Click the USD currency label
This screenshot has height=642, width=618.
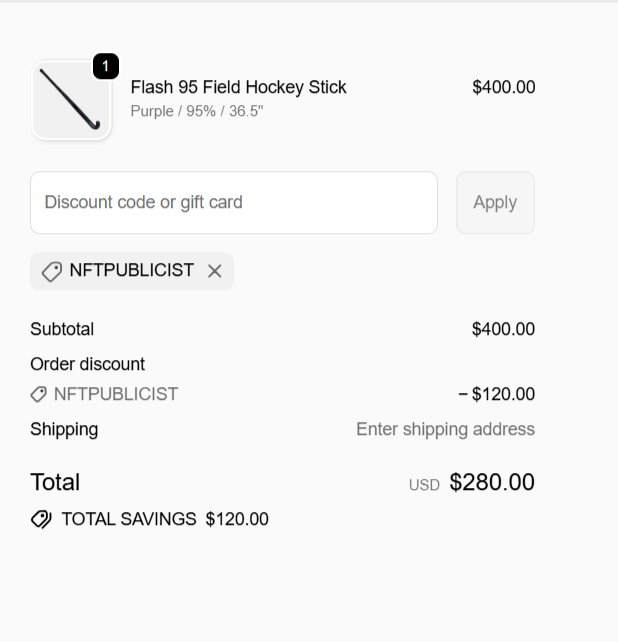(424, 485)
